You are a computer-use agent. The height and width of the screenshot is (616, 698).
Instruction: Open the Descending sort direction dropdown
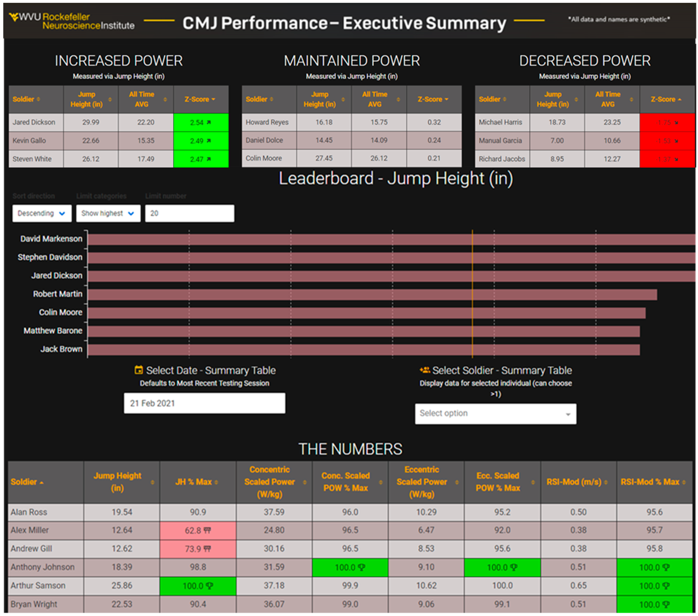(42, 214)
